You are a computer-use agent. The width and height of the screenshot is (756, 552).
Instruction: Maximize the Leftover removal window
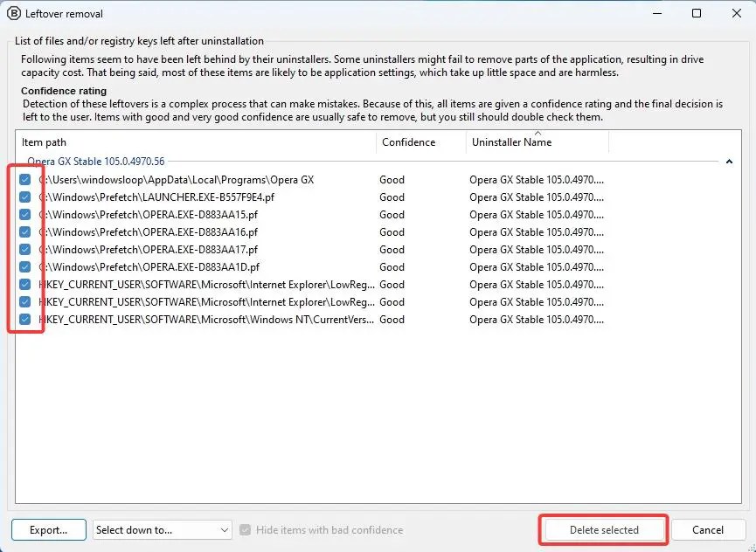[697, 13]
